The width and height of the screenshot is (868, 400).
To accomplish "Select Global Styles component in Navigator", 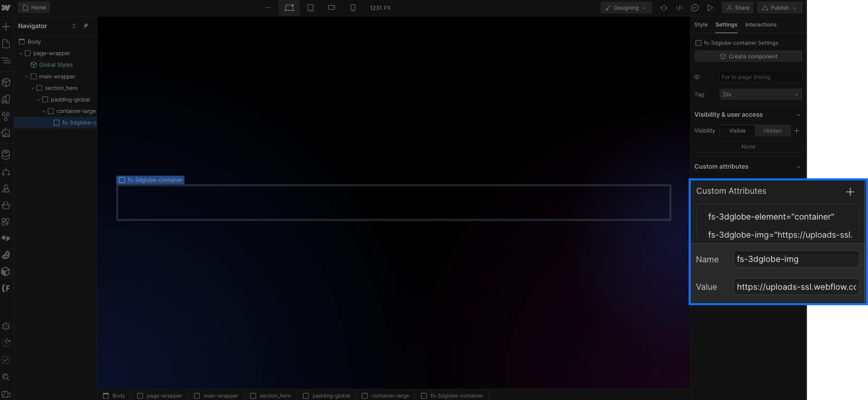I will tap(56, 65).
